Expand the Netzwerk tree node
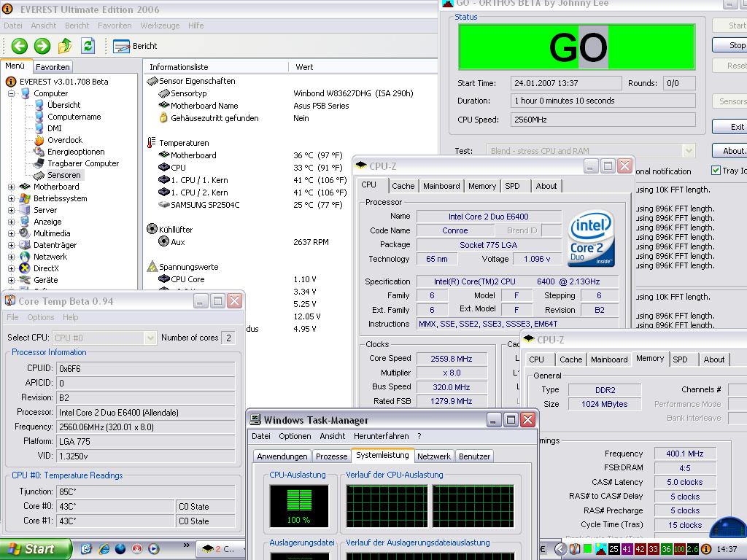 click(11, 257)
